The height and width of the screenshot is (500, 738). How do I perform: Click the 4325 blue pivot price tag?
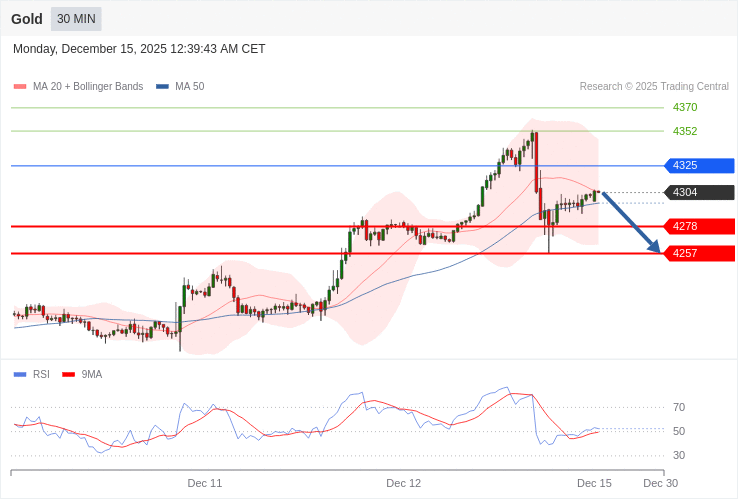coord(699,165)
